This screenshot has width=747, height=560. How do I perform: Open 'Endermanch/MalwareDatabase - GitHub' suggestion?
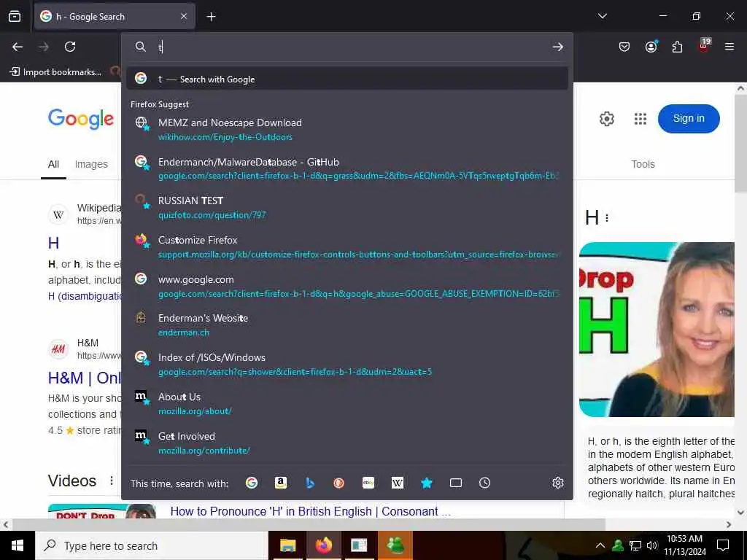347,168
